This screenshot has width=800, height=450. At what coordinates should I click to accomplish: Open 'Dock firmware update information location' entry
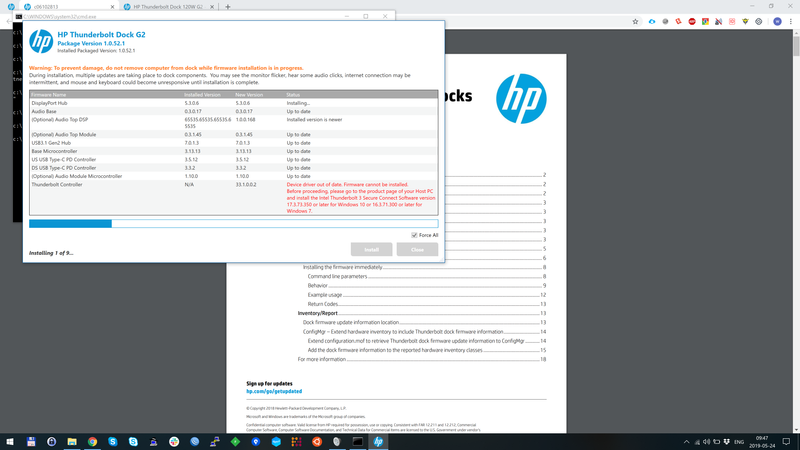click(424, 322)
